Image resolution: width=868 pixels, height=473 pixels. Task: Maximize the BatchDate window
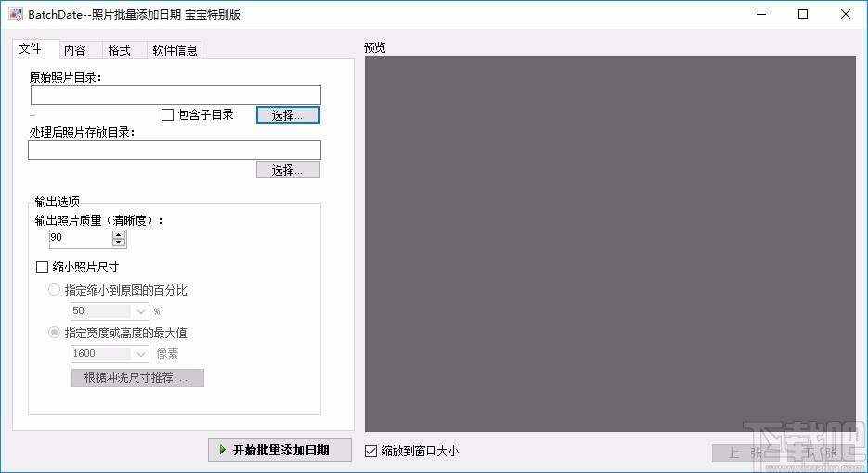tap(803, 14)
